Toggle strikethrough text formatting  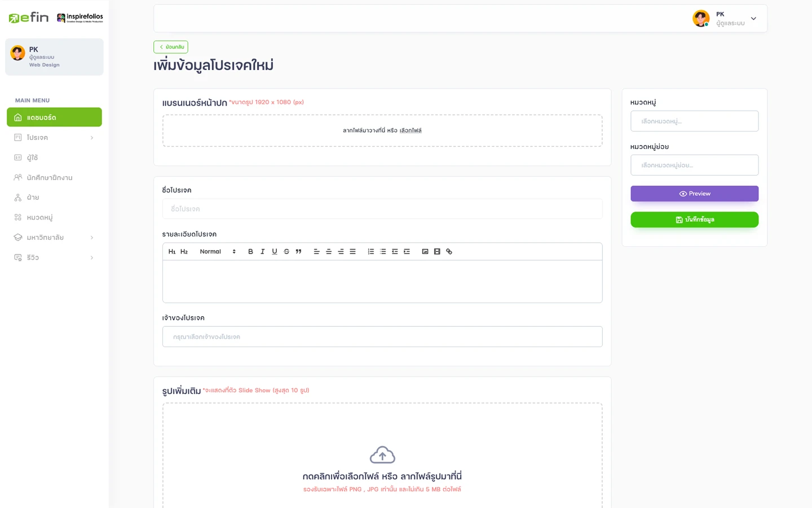point(286,252)
